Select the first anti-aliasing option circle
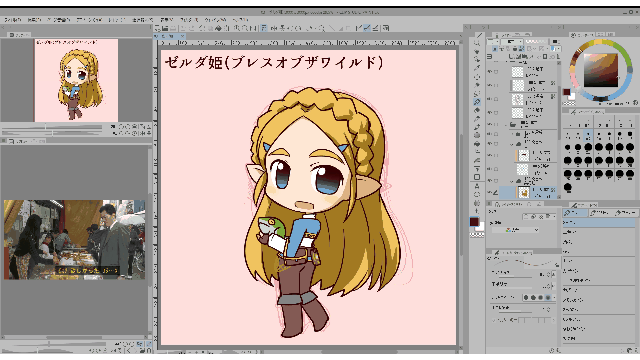Image resolution: width=640 pixels, height=360 pixels. tap(526, 298)
